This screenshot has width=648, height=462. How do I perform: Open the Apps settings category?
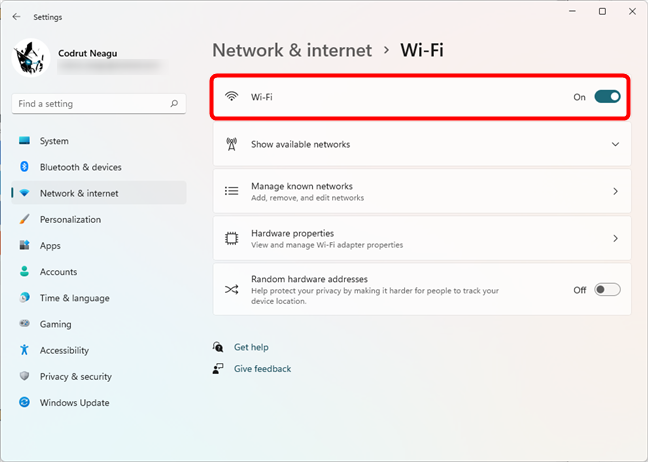pos(99,245)
